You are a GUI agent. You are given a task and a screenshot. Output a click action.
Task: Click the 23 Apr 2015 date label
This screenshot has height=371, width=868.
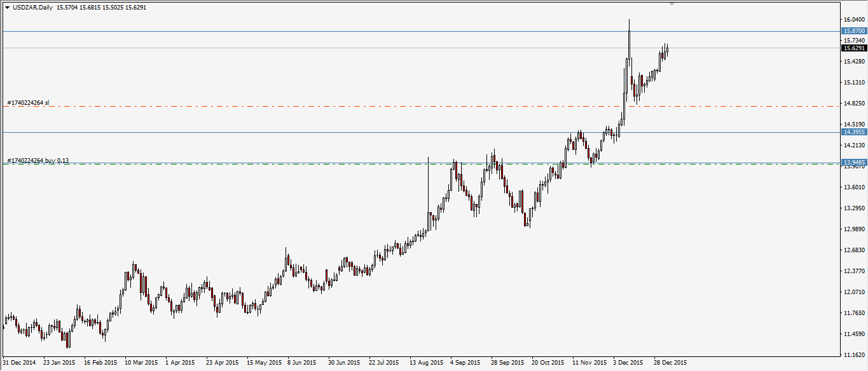coord(223,363)
